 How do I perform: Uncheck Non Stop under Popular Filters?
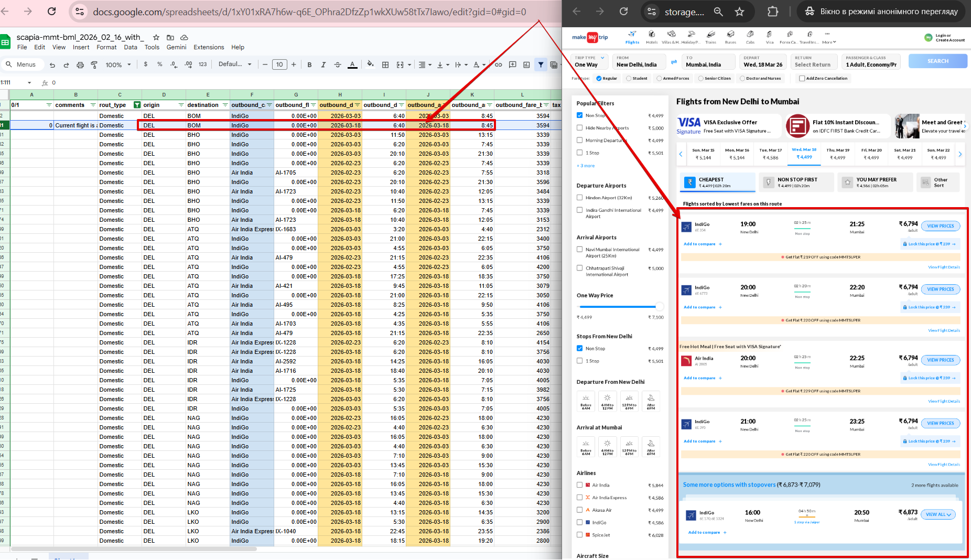(579, 115)
